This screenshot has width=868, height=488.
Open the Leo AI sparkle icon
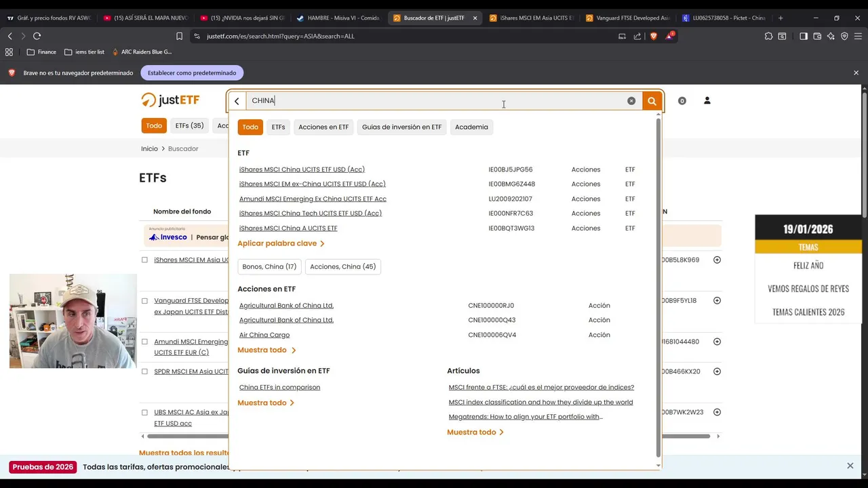[831, 36]
